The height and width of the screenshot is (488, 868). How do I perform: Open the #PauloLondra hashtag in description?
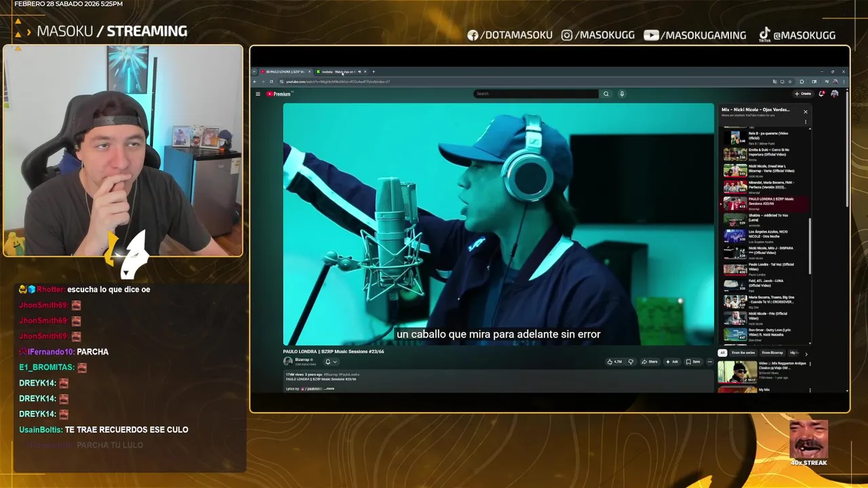[349, 374]
